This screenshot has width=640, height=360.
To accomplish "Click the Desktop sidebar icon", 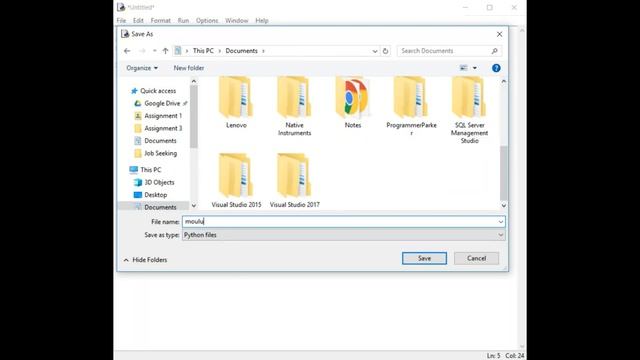I will tap(138, 195).
